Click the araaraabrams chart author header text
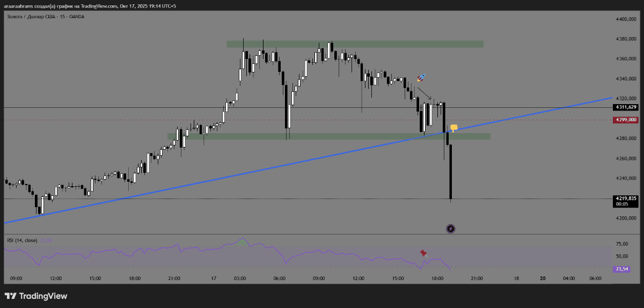The height and width of the screenshot is (308, 644). coord(90,6)
